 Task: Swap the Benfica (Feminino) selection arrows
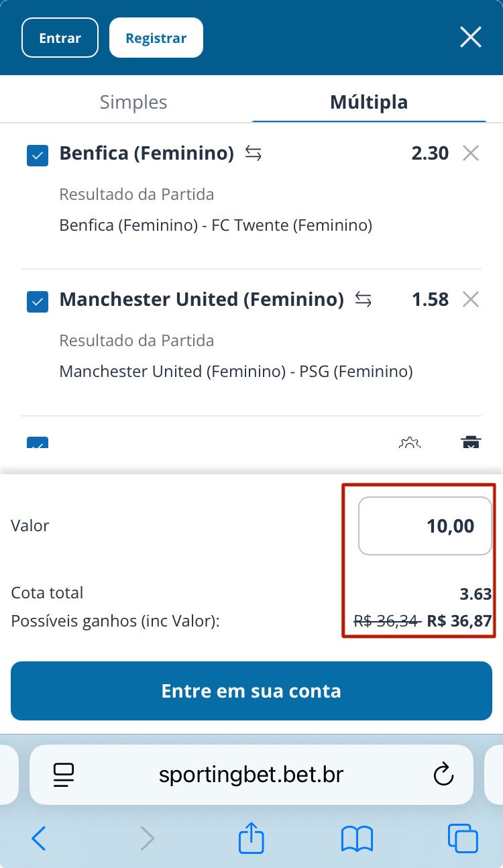point(253,154)
